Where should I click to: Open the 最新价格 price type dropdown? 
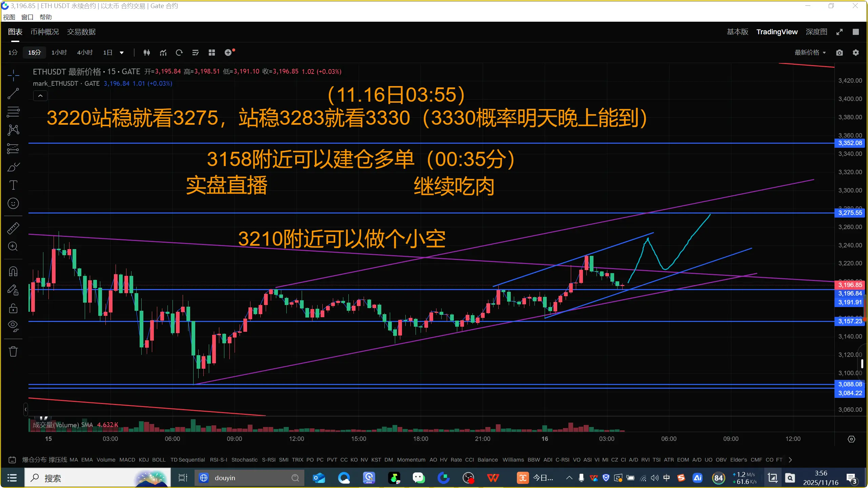(810, 53)
